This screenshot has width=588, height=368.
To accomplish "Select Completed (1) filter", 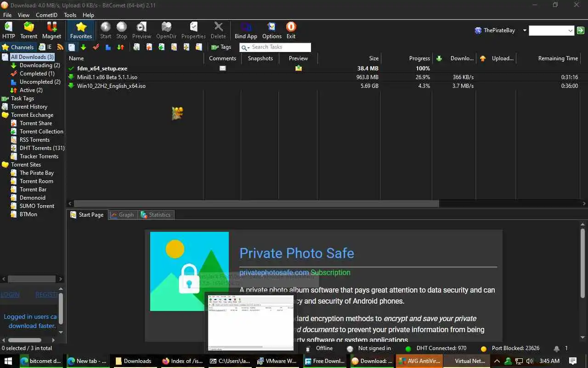I will 37,74.
